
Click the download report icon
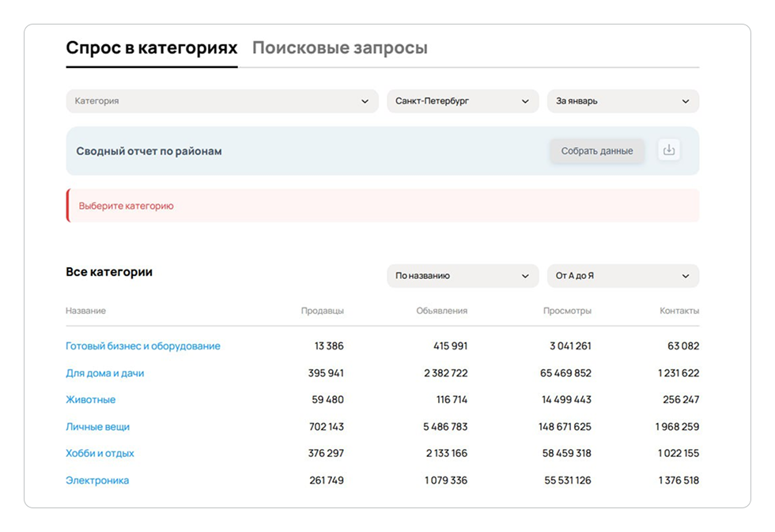669,150
